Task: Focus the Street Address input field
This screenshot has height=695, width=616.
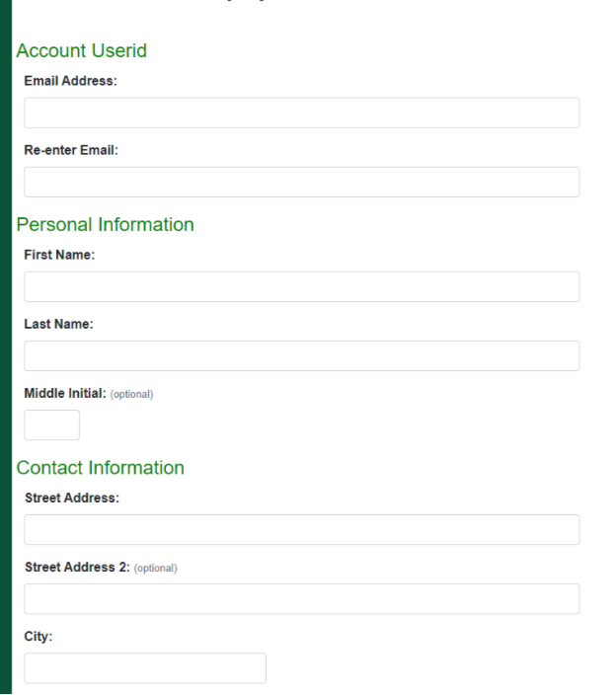Action: 301,530
